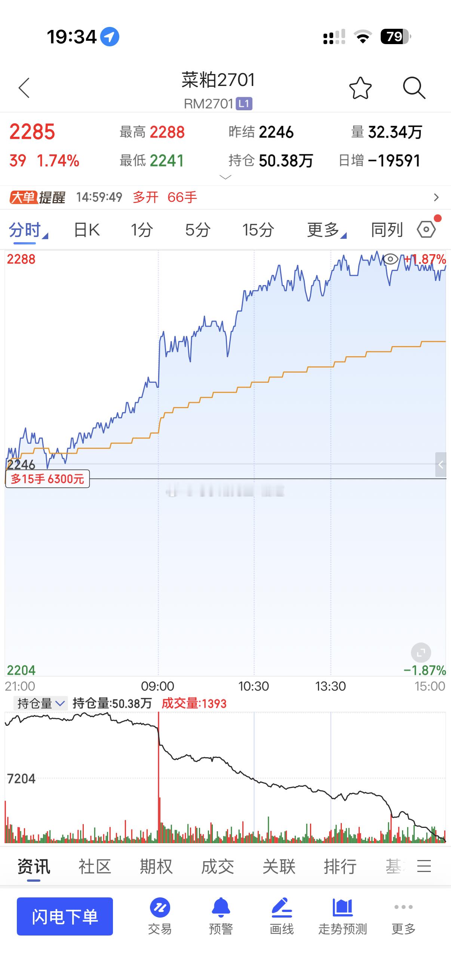Expand the side panel arrow handle
This screenshot has height=980, width=451.
pyautogui.click(x=441, y=465)
